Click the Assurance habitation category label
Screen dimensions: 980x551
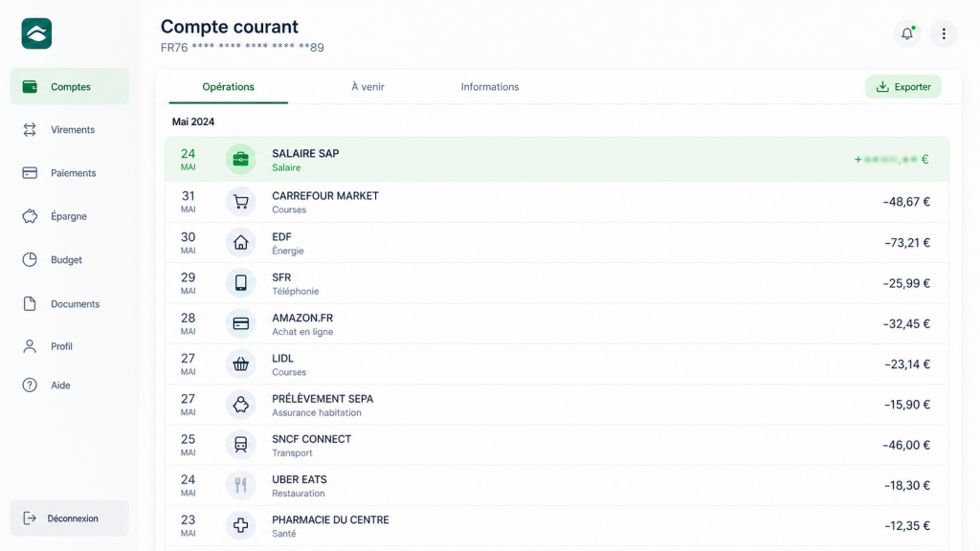(x=316, y=412)
